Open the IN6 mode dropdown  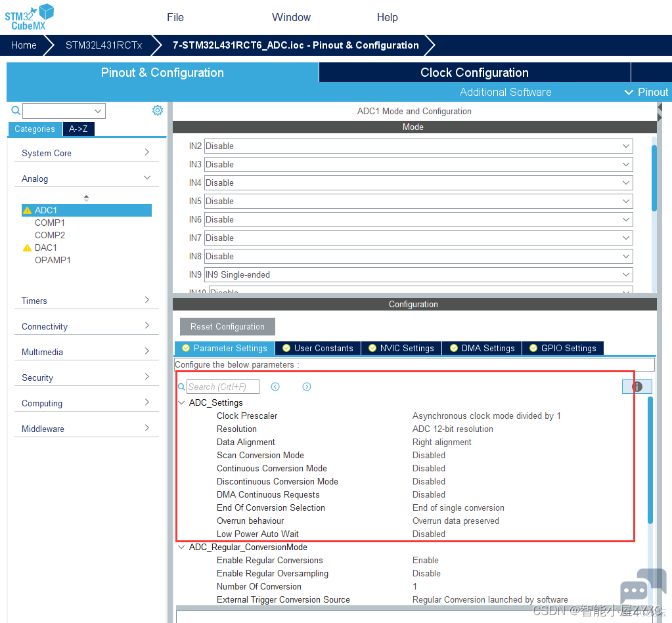418,220
